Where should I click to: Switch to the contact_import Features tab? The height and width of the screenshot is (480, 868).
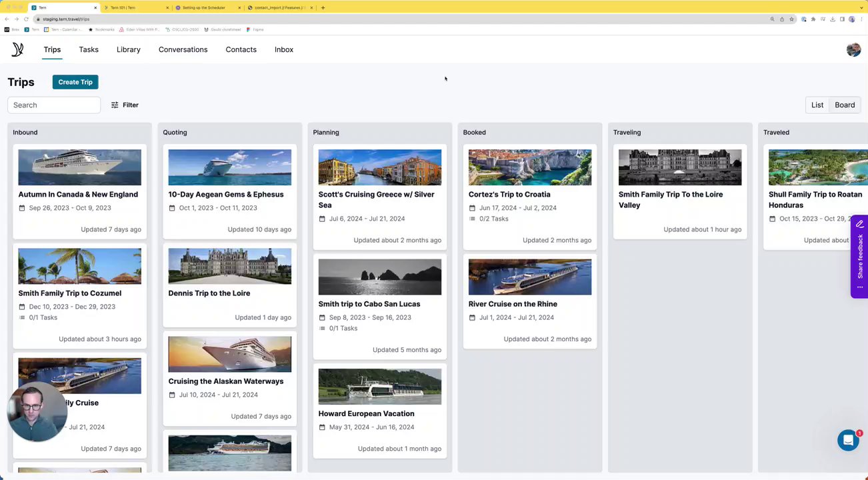click(x=279, y=8)
